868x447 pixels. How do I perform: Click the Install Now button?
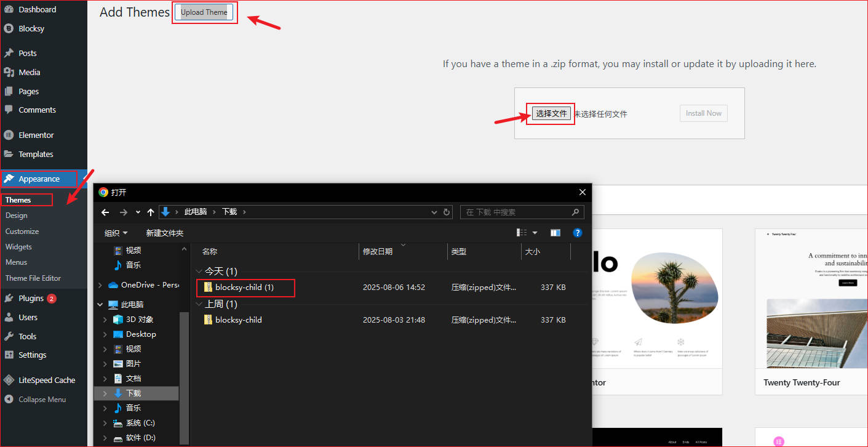704,113
